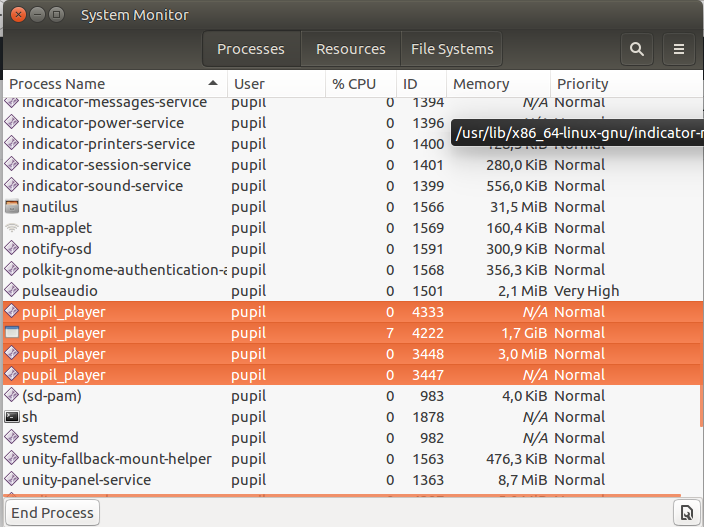Click the icon beside polkit-gnome-authentication
Screen dimensions: 704x527
tap(12, 270)
